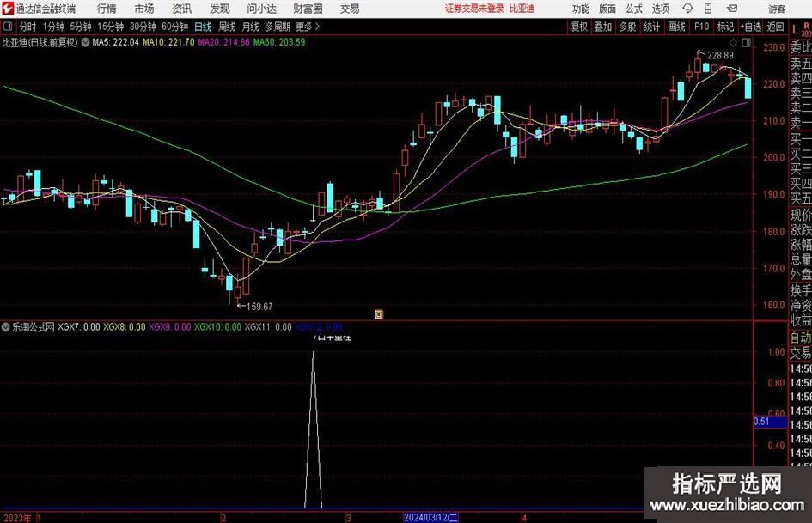Switch to 15分钟 period
The width and height of the screenshot is (812, 523).
[110, 27]
